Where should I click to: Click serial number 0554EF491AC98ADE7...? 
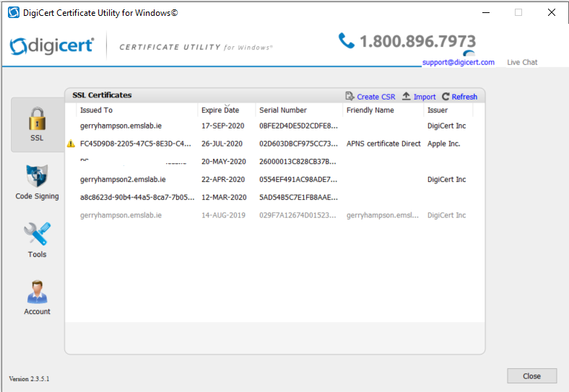(298, 179)
